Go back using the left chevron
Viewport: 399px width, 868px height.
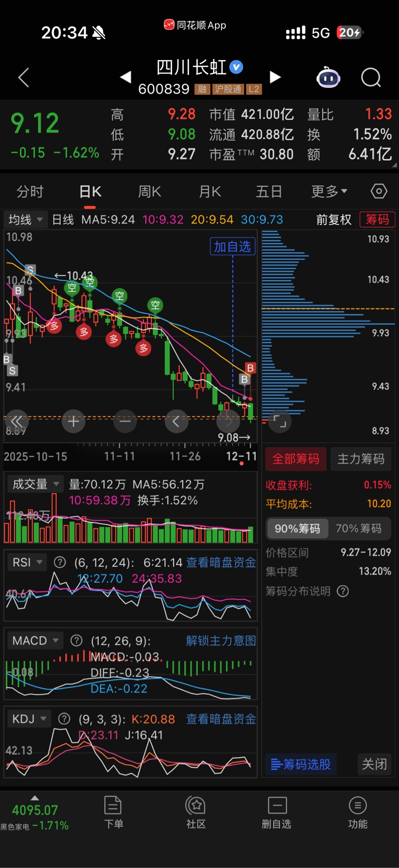pos(23,78)
